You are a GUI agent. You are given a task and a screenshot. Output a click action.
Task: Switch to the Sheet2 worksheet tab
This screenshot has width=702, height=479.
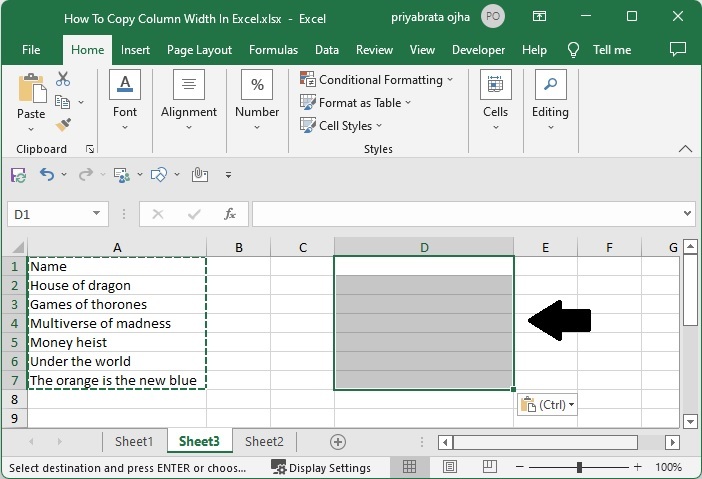pyautogui.click(x=264, y=441)
